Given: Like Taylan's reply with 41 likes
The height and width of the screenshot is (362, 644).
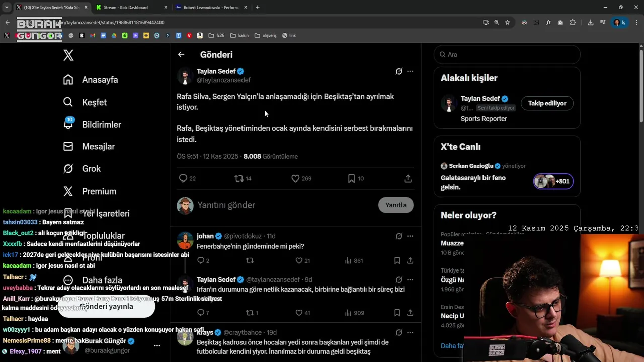Looking at the screenshot, I should [x=302, y=313].
